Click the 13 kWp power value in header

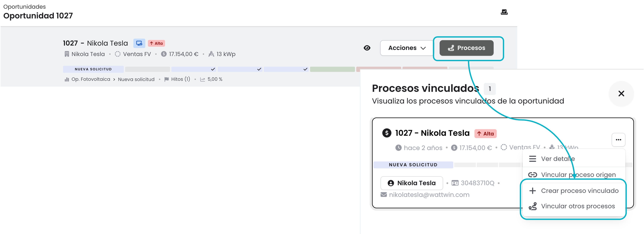click(226, 54)
